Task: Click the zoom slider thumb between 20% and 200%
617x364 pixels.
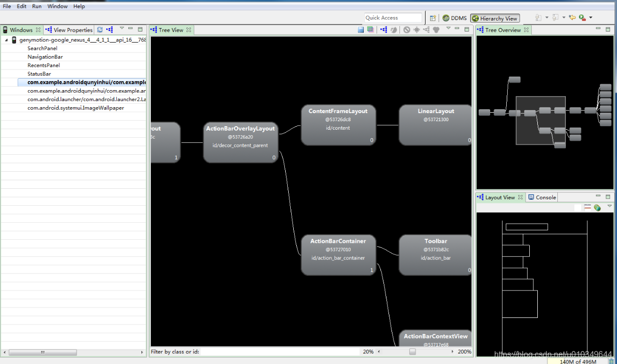Action: [412, 352]
